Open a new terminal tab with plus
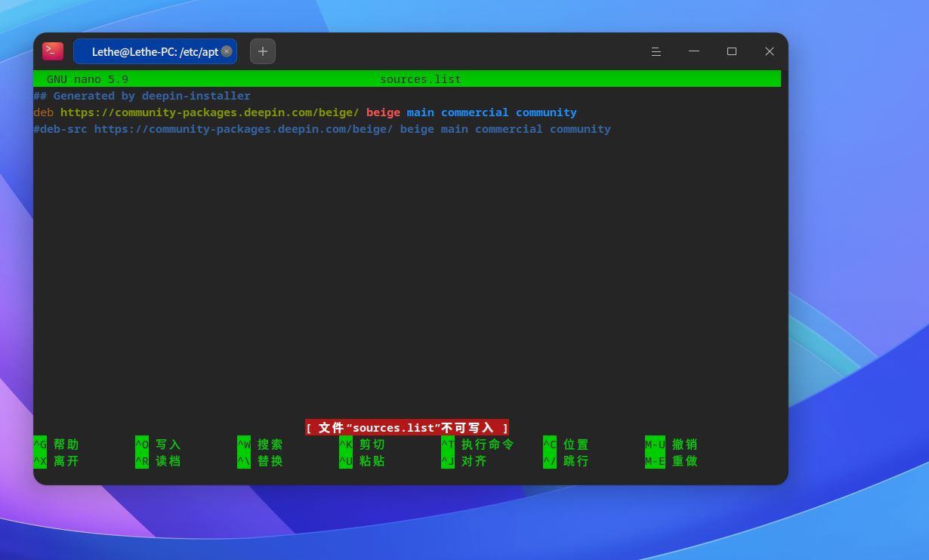Screen dimensions: 929x560 pos(263,51)
